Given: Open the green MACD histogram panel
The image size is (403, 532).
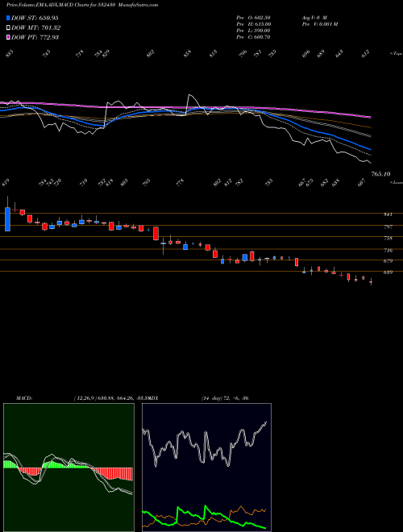Looking at the screenshot, I should (69, 468).
